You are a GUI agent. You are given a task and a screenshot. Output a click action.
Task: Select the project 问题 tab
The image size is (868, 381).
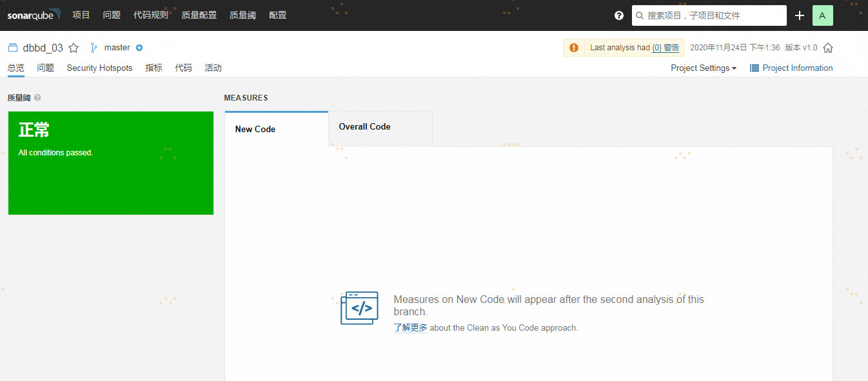coord(45,68)
